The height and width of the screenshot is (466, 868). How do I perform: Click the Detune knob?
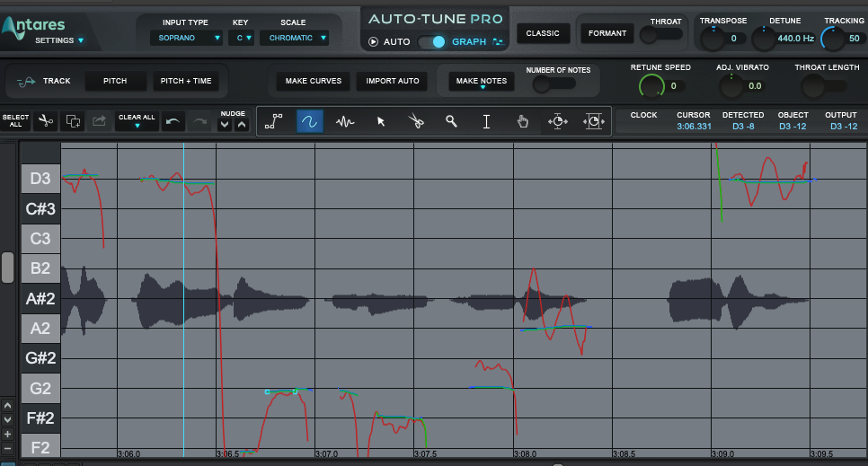764,39
